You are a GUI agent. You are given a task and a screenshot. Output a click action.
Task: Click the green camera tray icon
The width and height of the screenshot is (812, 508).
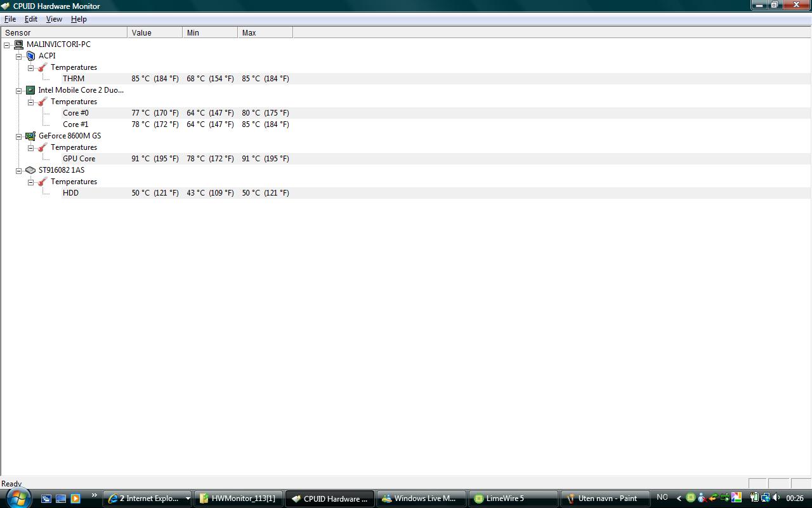click(x=724, y=498)
